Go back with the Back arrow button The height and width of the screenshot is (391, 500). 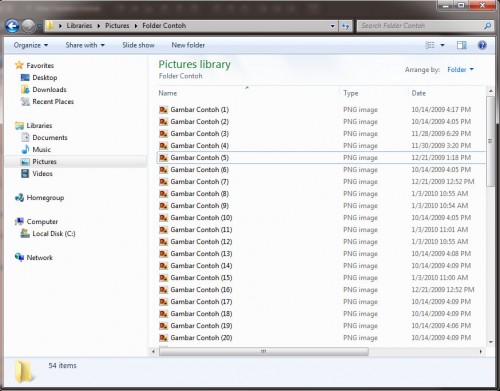point(12,26)
